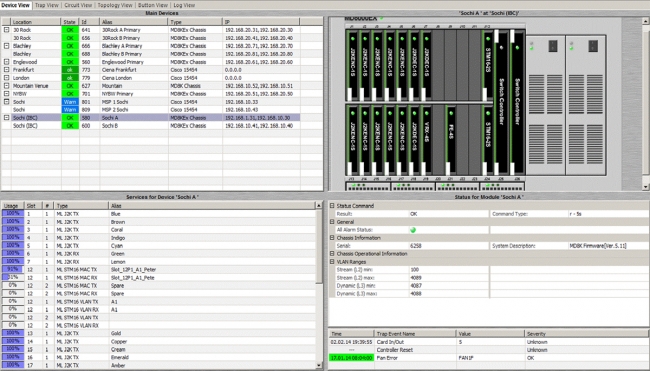The width and height of the screenshot is (650, 371).
Task: Sort traps by Severity column header
Action: (x=586, y=334)
